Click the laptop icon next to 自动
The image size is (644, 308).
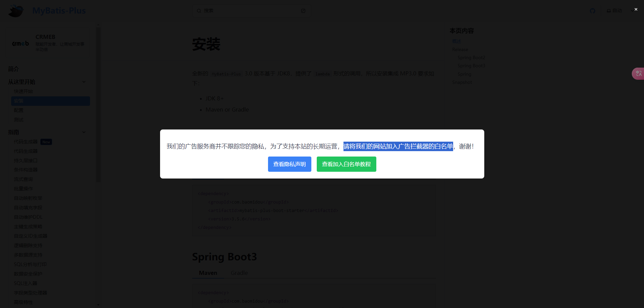609,10
